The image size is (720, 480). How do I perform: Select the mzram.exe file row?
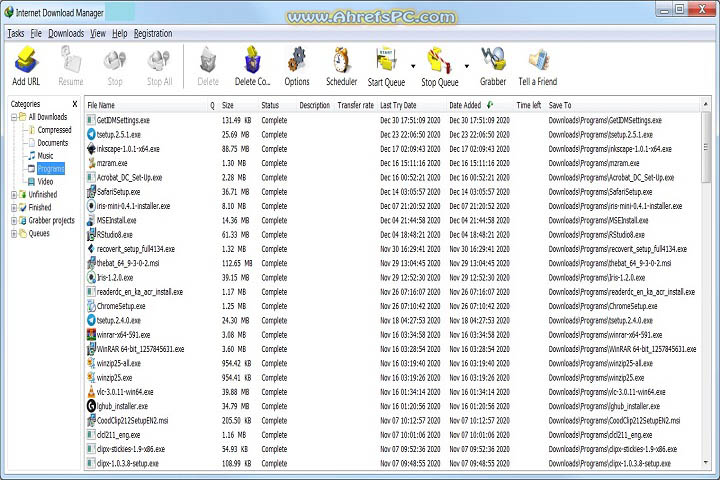[392, 163]
